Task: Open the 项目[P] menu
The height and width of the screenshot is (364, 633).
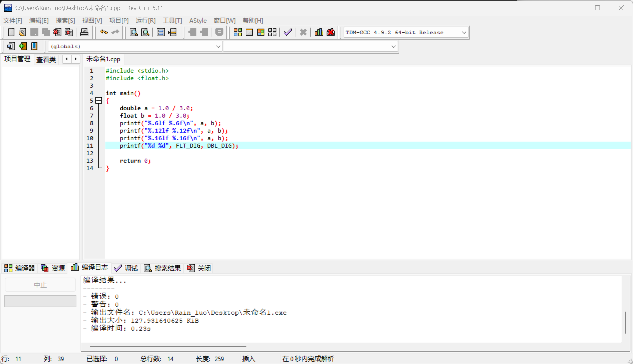Action: coord(119,20)
